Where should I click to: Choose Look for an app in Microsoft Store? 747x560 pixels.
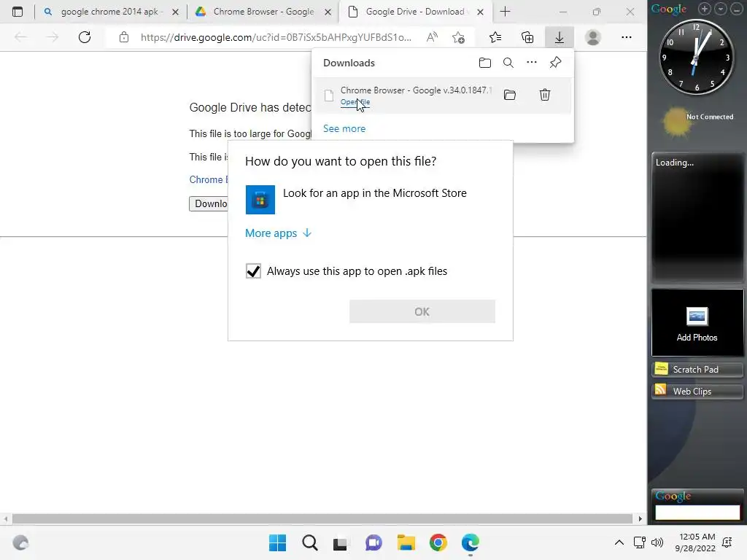click(x=370, y=200)
